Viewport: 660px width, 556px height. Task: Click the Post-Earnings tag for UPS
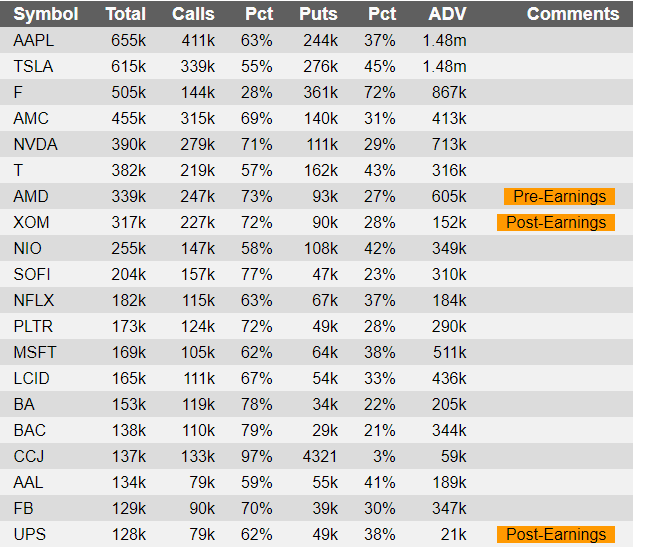pos(556,535)
